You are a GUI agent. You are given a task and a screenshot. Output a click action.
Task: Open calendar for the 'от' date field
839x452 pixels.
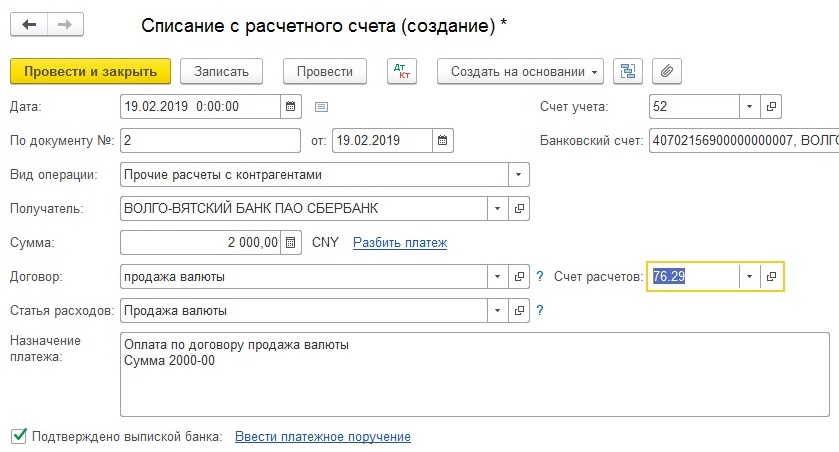pos(442,140)
